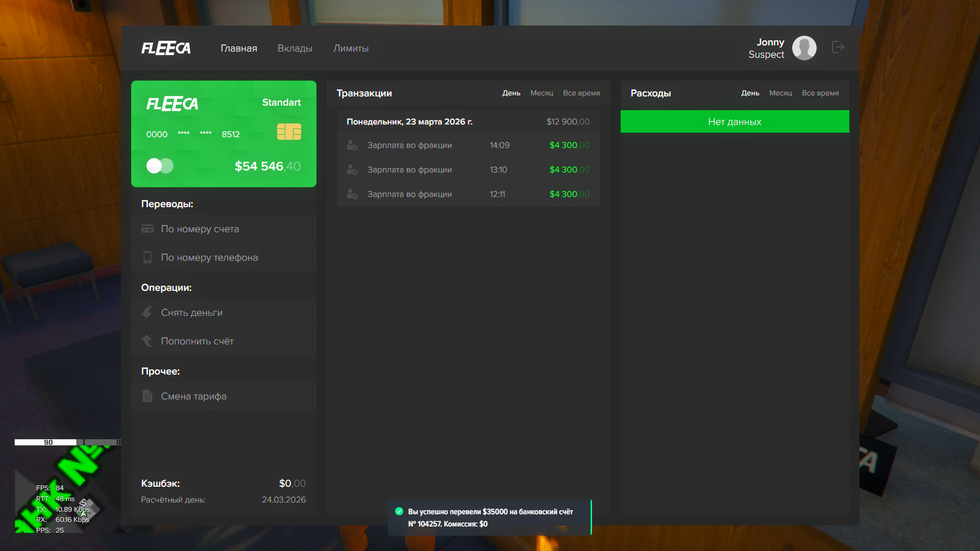This screenshot has height=551, width=980.
Task: Click the Jonny Suspect profile avatar
Action: point(804,48)
